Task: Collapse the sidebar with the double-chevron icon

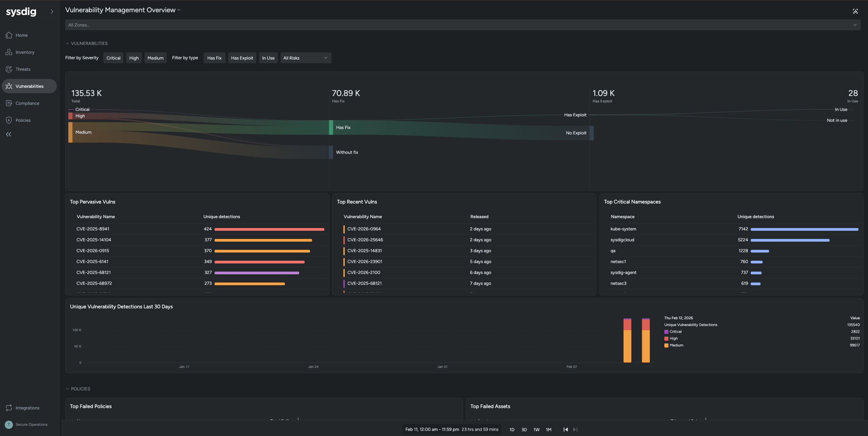Action: 8,134
